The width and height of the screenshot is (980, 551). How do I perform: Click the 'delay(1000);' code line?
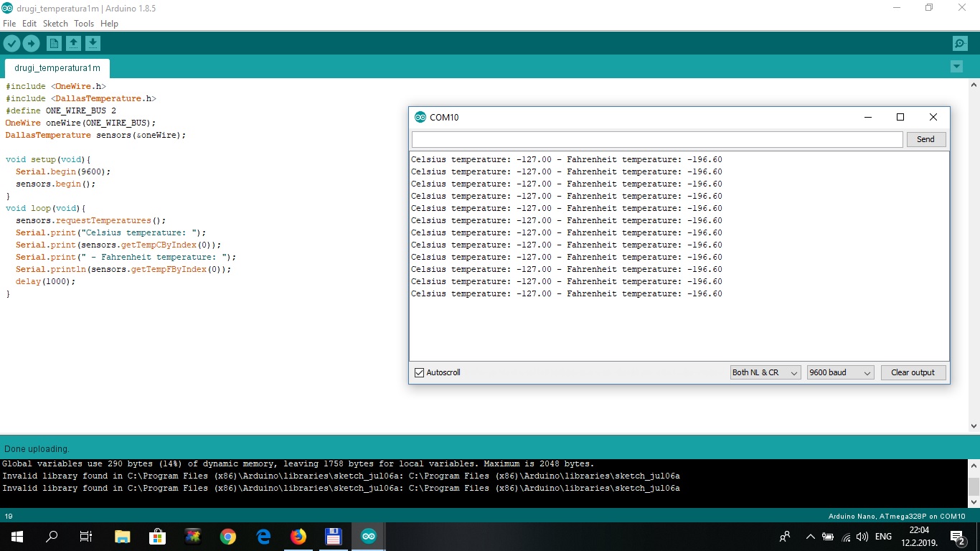coord(45,281)
